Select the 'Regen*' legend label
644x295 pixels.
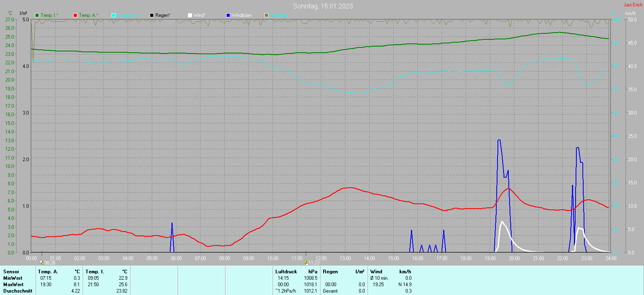click(x=163, y=15)
